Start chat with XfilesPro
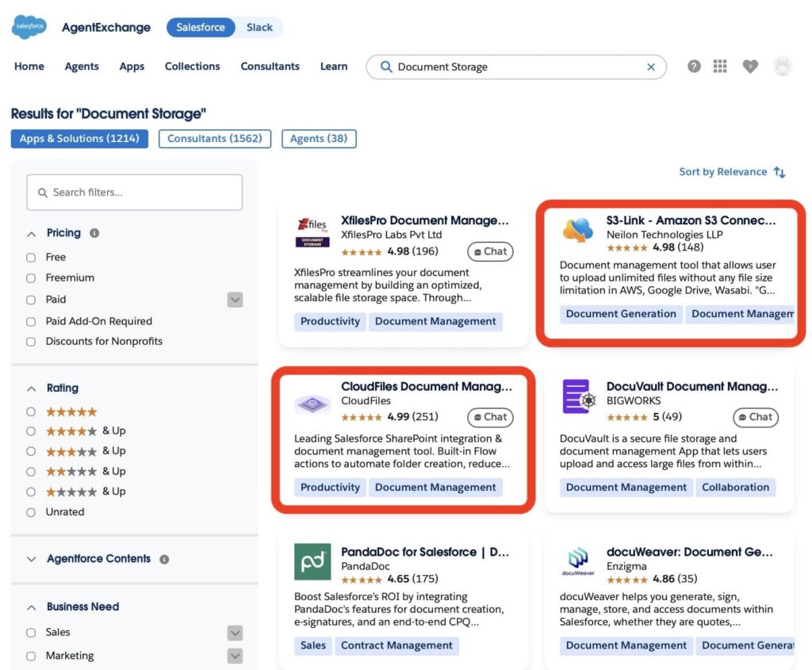Viewport: 812px width, 670px height. tap(490, 251)
